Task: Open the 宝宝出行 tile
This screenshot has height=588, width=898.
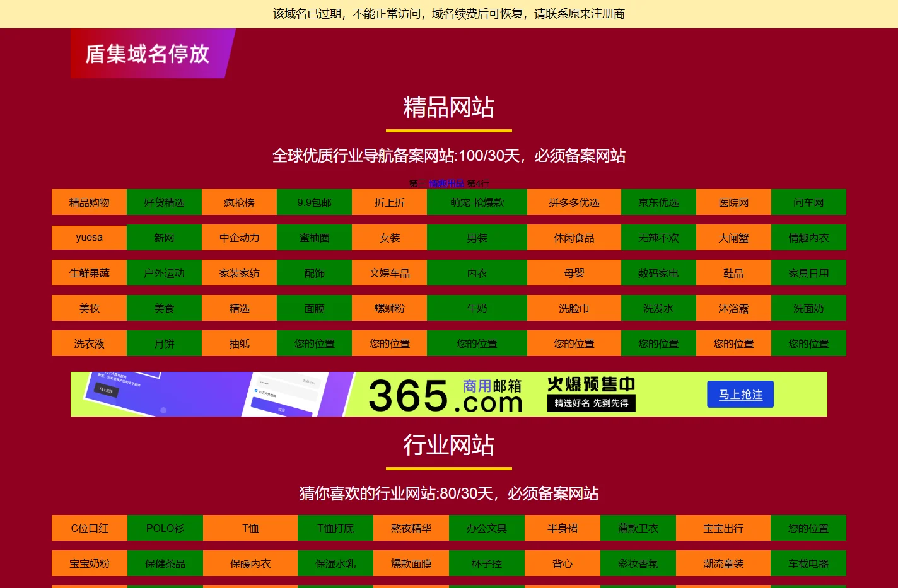Action: pyautogui.click(x=723, y=528)
